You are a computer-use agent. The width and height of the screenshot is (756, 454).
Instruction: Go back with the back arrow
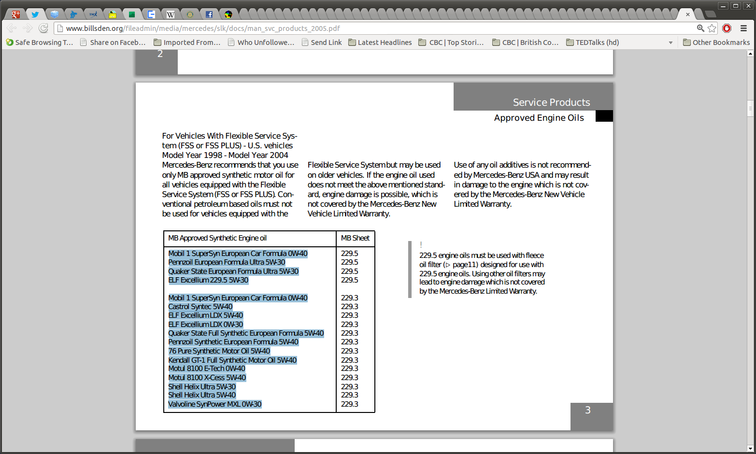click(12, 28)
